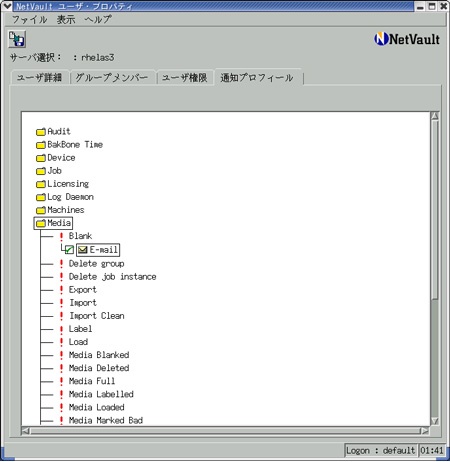The height and width of the screenshot is (462, 450).
Task: Select the Device folder icon
Action: coord(41,158)
